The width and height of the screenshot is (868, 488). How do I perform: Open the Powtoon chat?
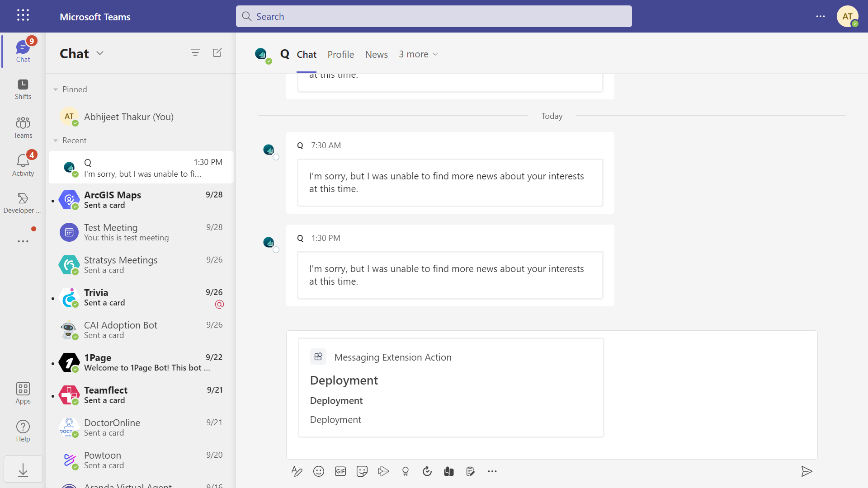click(x=141, y=460)
